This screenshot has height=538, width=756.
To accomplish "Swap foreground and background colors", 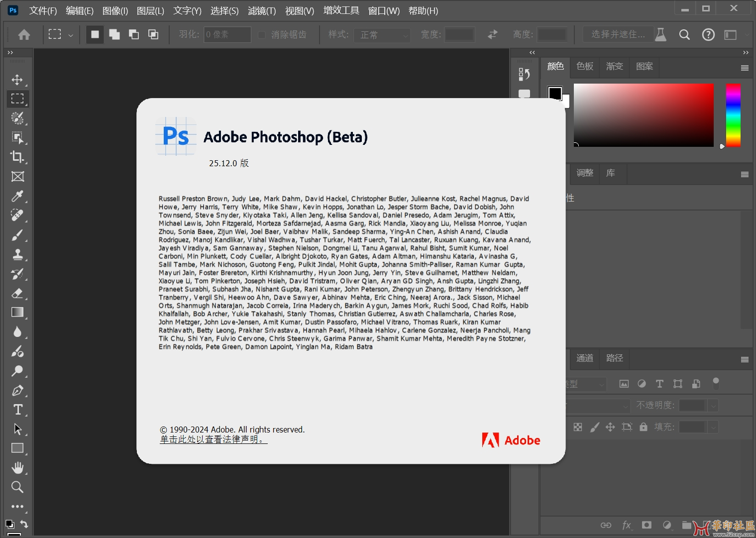I will 24,524.
